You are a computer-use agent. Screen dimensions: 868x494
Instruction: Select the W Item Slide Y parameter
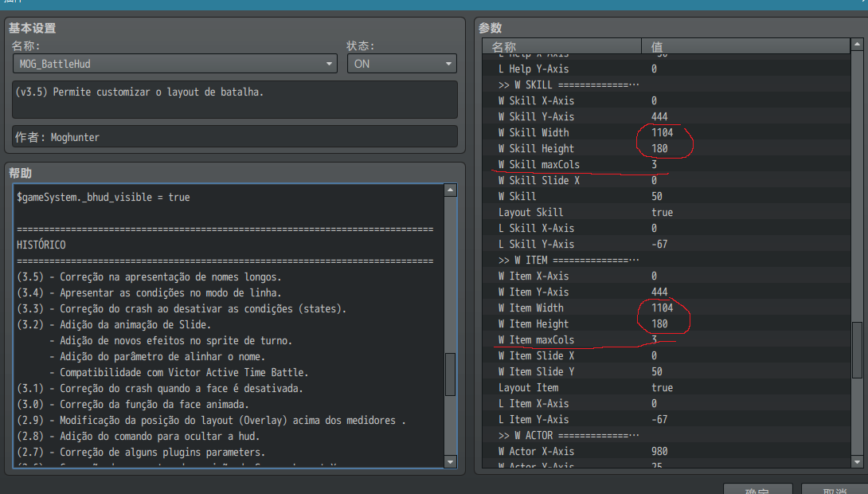click(x=667, y=371)
